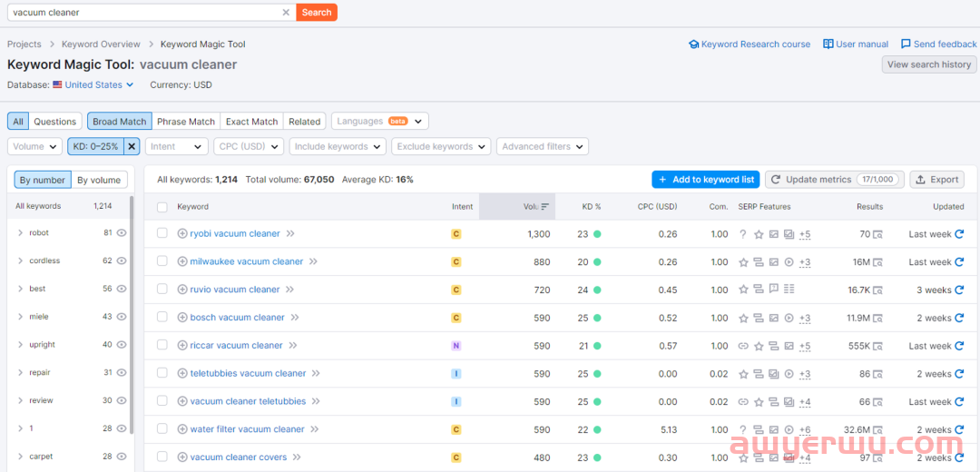
Task: Click Update metrics button
Action: (835, 180)
